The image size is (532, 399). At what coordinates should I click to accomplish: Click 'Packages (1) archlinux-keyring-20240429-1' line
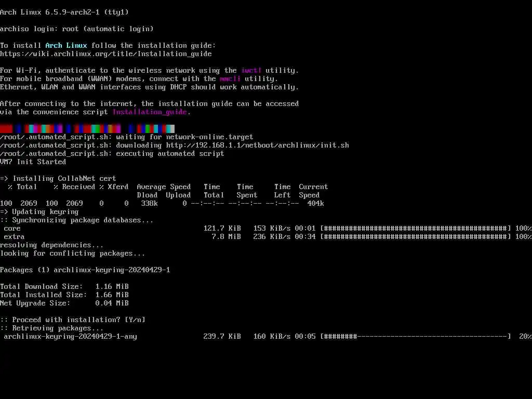(x=85, y=270)
